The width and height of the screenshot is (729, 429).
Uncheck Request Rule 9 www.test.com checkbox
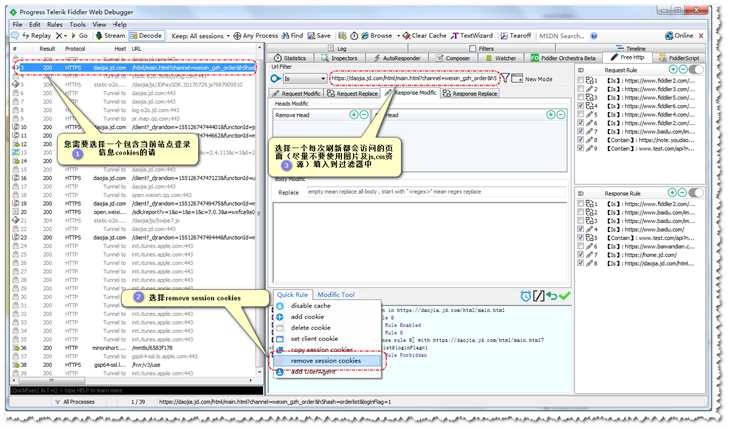580,148
